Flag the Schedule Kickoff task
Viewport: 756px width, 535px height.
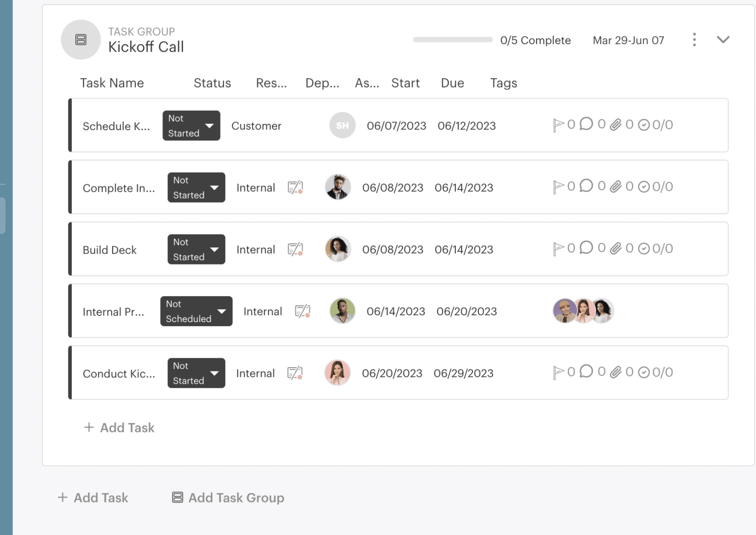[x=560, y=125]
